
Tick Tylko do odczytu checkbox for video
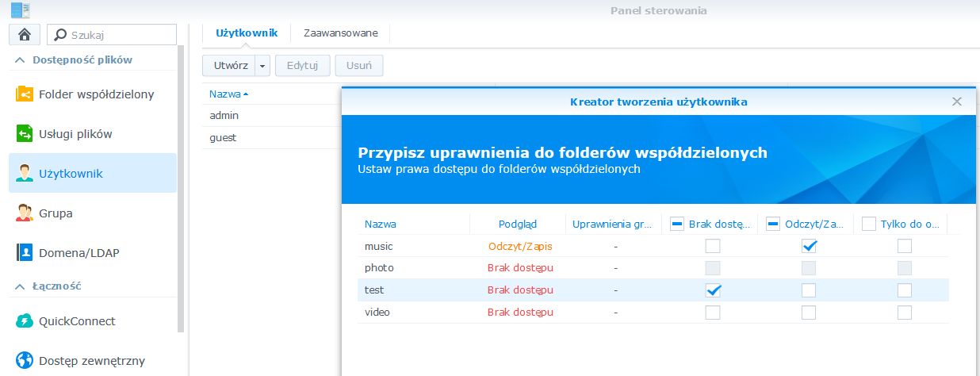tap(904, 313)
